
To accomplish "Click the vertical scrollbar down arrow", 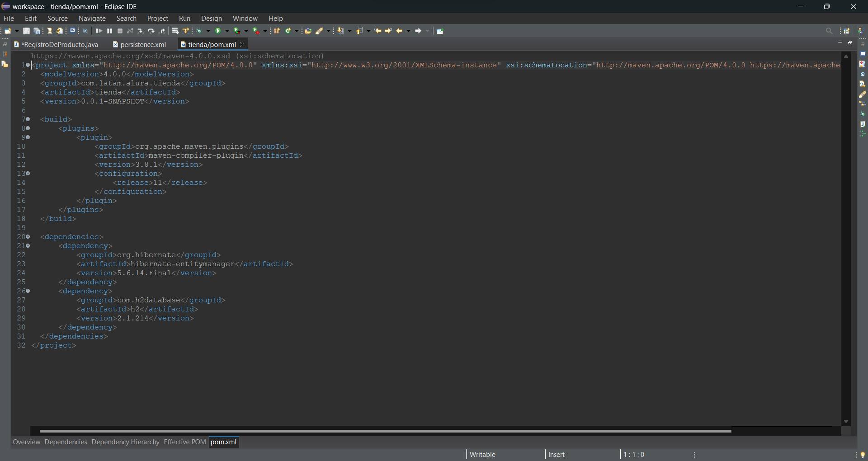I will 846,422.
